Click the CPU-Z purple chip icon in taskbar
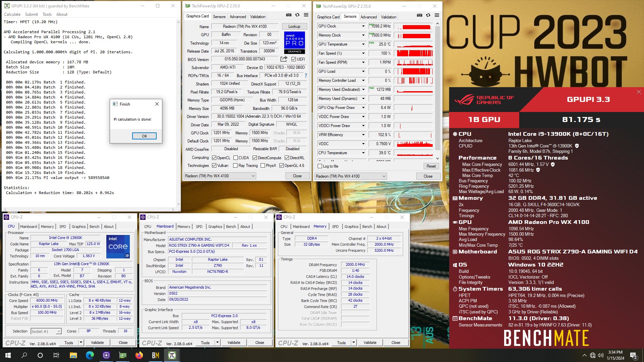This screenshot has width=644, height=362. pos(106,355)
